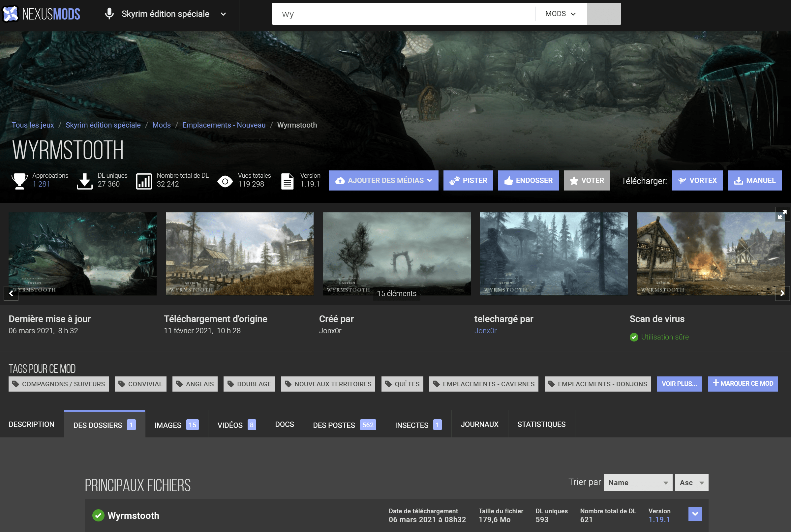This screenshot has width=791, height=532.
Task: Open the 'Tous les jeux' breadcrumb link
Action: 33,125
